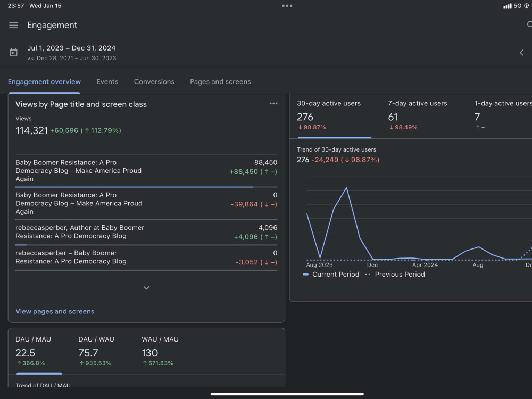The image size is (532, 399).
Task: Click the Apr 2024 axis label on chart
Action: 425,265
